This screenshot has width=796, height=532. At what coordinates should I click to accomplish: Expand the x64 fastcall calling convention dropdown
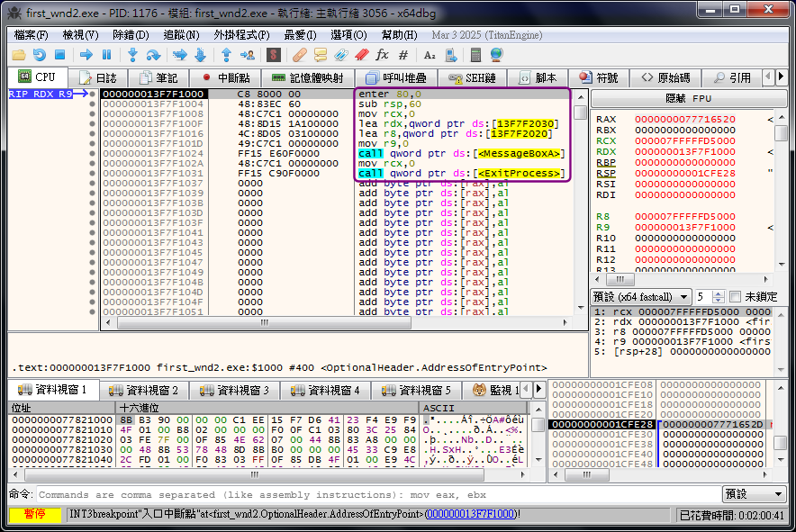point(642,297)
